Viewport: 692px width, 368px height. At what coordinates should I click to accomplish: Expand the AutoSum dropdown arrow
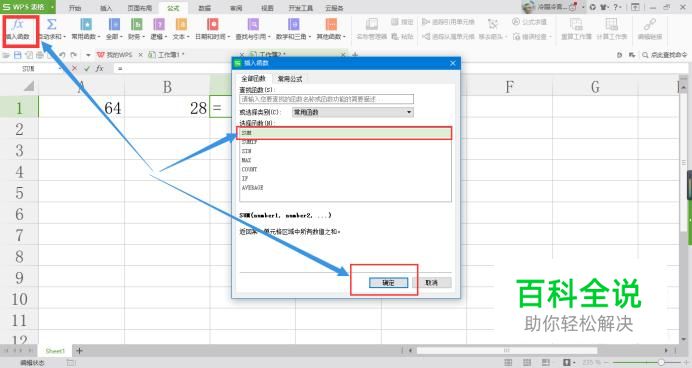pyautogui.click(x=64, y=37)
